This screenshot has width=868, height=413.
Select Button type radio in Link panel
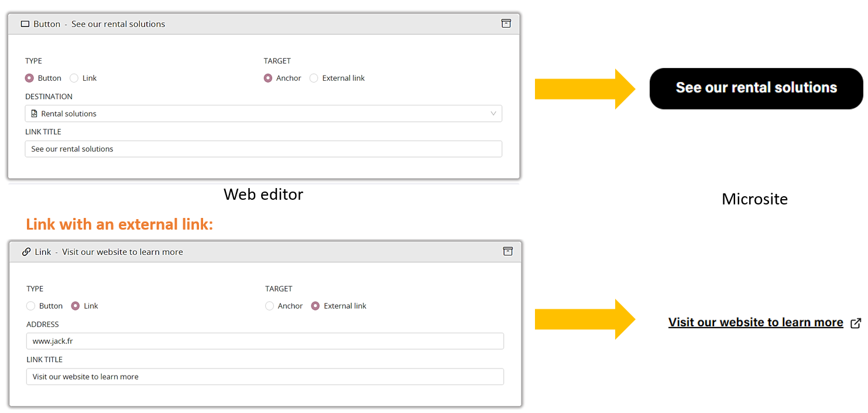31,306
